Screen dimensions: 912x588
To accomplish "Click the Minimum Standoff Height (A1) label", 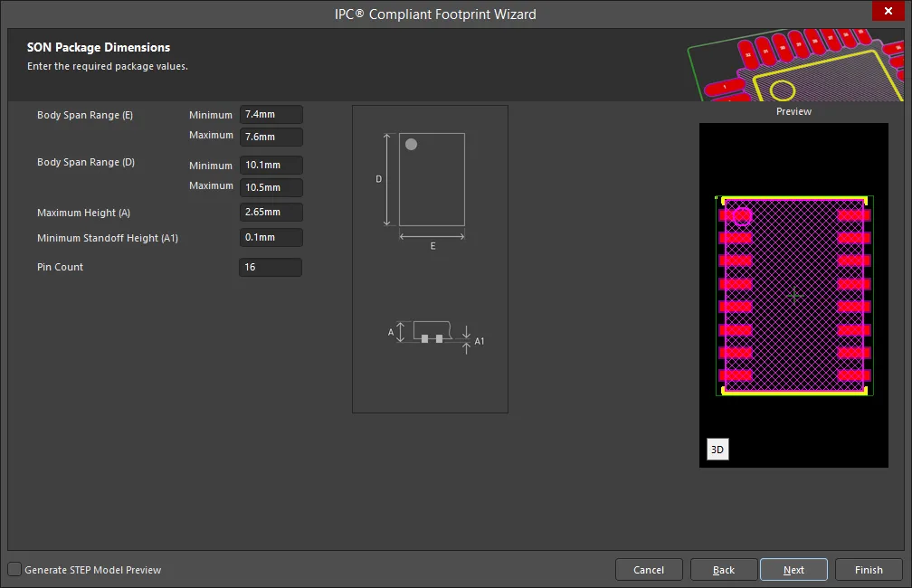I will 108,238.
